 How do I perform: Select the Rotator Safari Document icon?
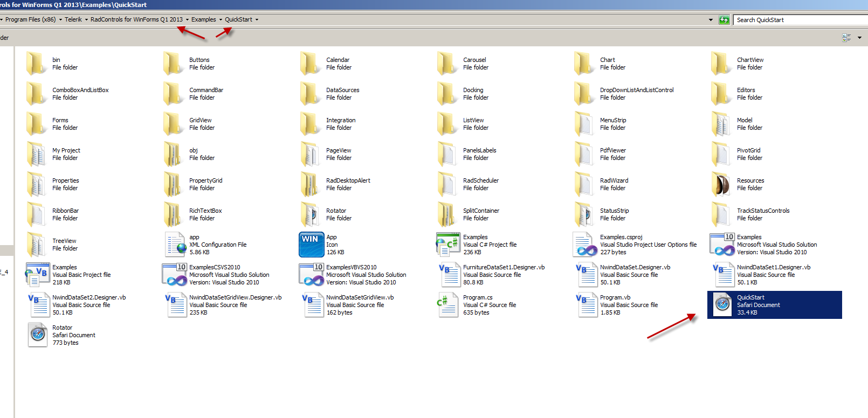pyautogui.click(x=38, y=335)
